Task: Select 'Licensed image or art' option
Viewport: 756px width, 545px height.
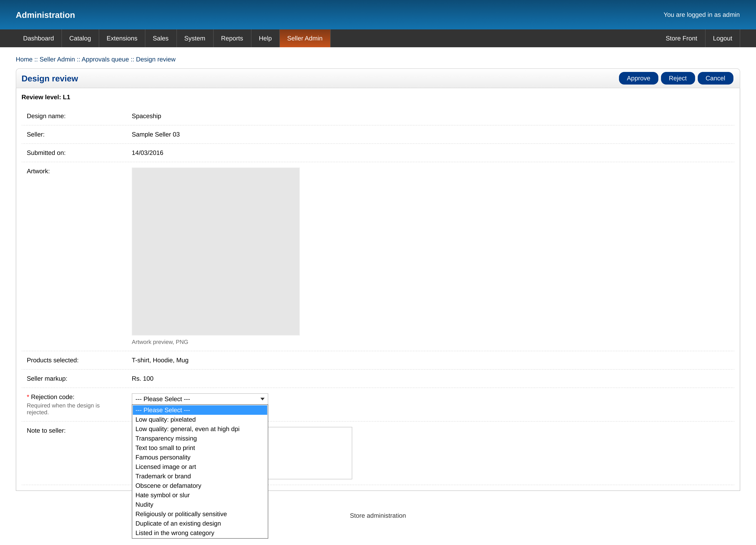Action: [200, 467]
